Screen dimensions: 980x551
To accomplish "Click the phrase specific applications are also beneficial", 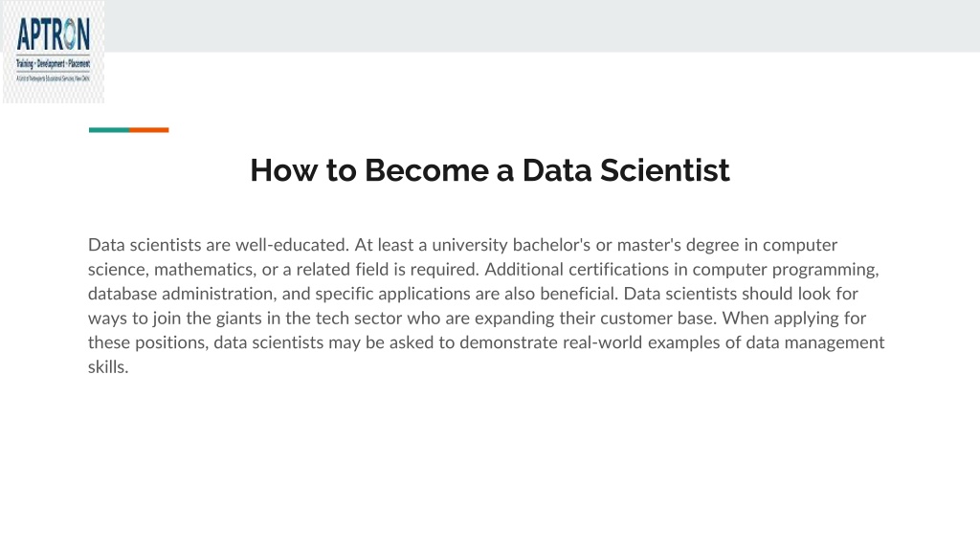I will 466,294.
